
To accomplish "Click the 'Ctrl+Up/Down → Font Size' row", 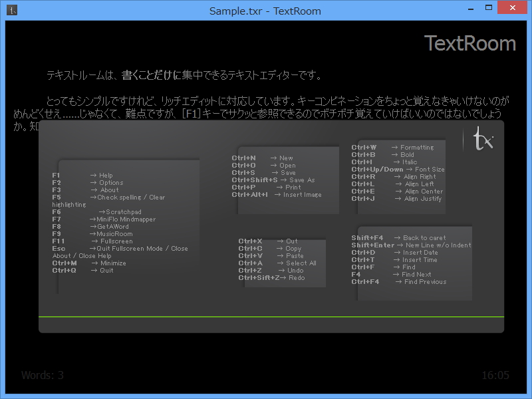I will [x=398, y=170].
